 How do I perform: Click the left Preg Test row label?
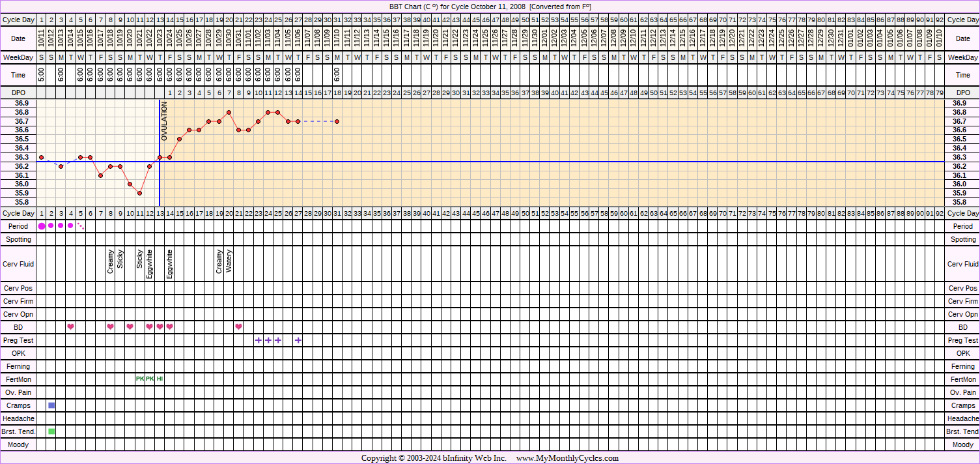[18, 340]
